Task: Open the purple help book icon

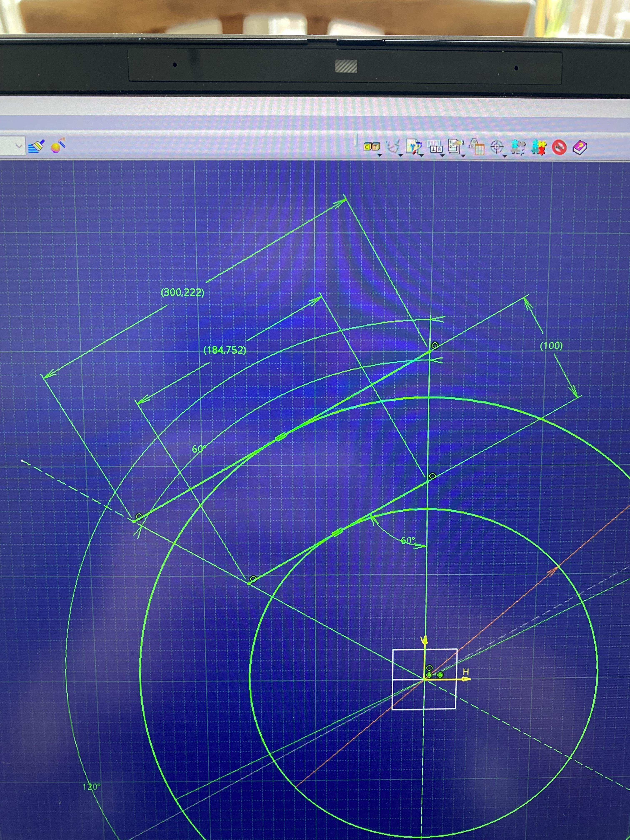Action: click(580, 147)
